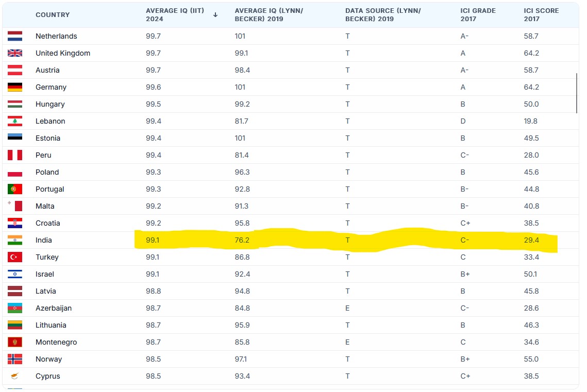Select the Cyprus country name
587x392 pixels.
[x=47, y=377]
